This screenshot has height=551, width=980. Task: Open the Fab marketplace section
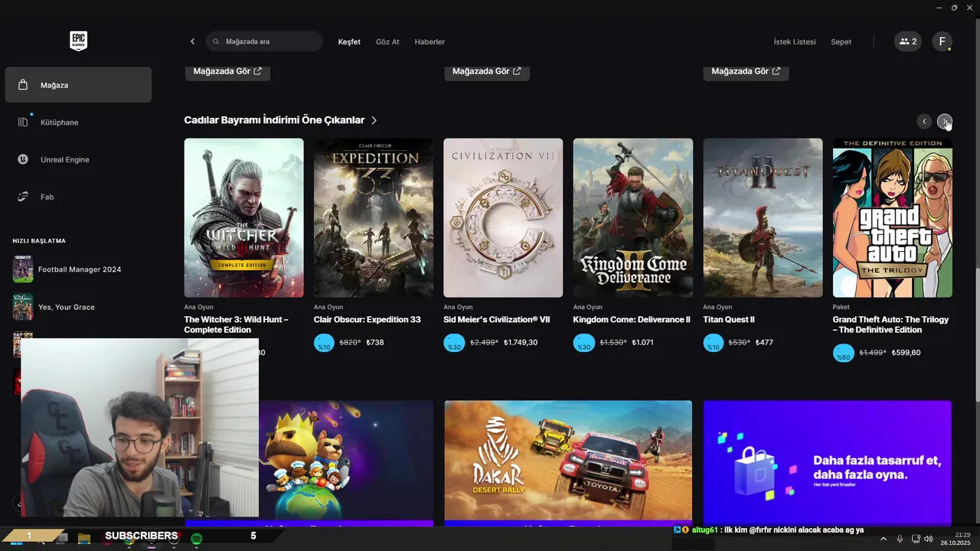[78, 197]
